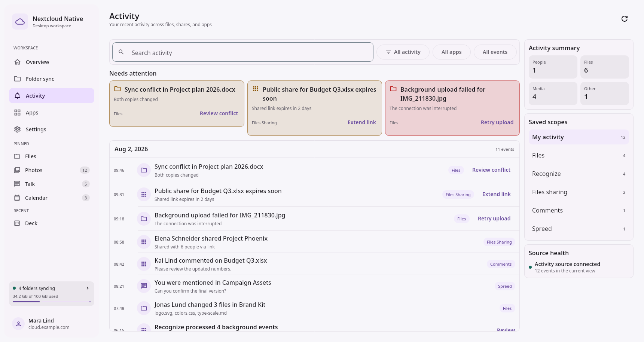
Task: Click grid icon on Public share attention card
Action: point(256,89)
